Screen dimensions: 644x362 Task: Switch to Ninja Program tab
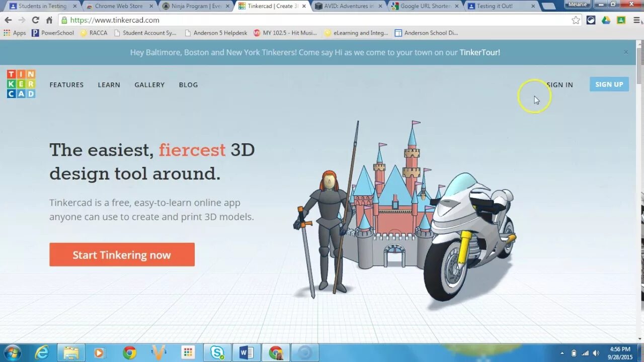click(196, 6)
